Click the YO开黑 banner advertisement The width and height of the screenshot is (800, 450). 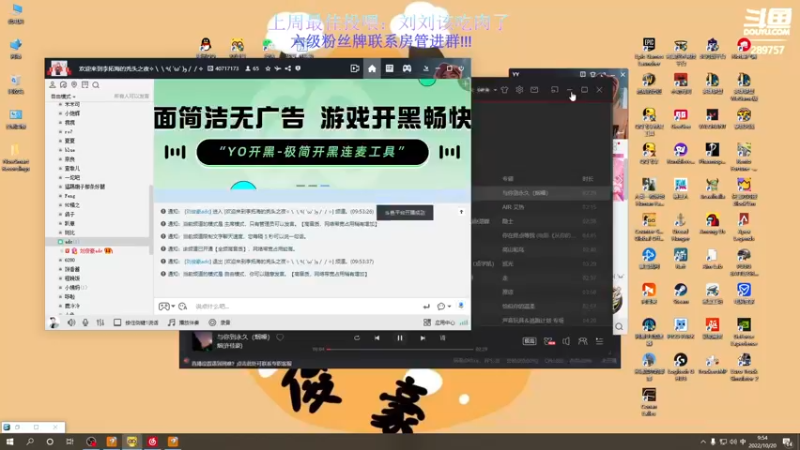point(312,136)
